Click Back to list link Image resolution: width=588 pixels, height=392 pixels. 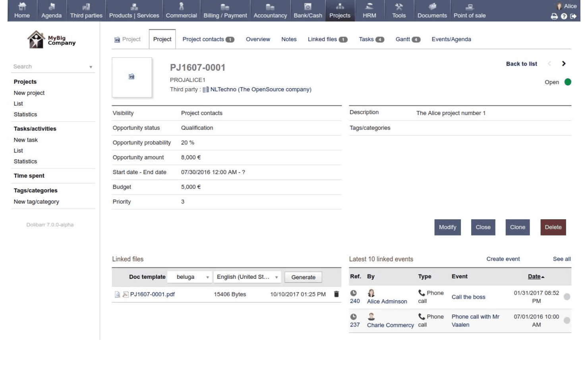(x=521, y=64)
